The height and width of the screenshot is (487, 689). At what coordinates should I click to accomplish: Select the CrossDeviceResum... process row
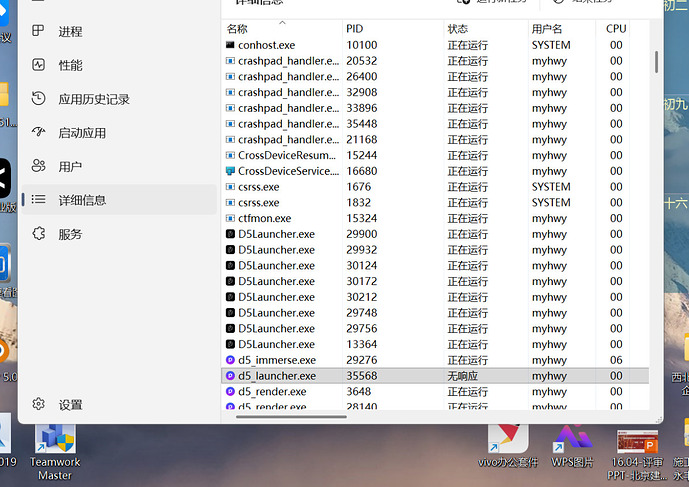[x=435, y=156]
